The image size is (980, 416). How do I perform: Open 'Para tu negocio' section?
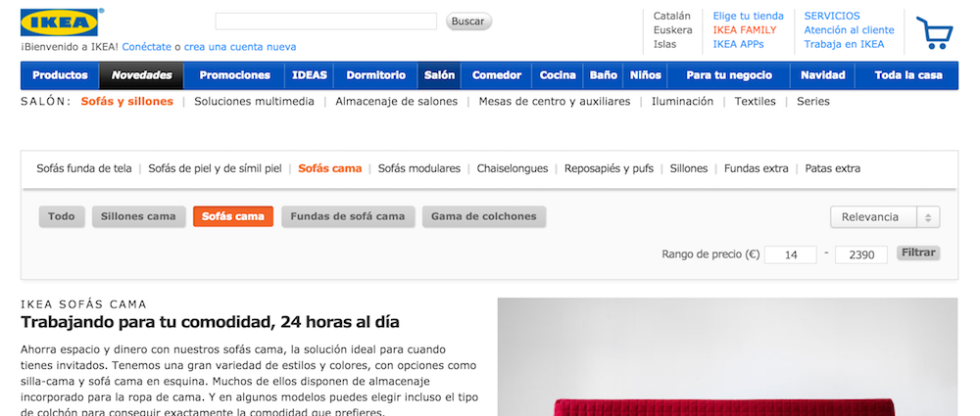[729, 75]
